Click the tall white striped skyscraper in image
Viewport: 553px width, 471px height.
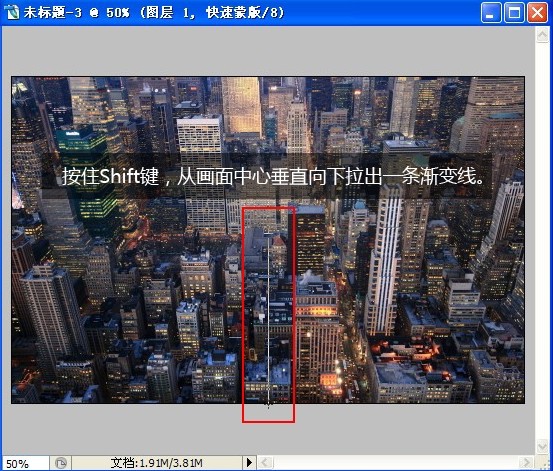click(385, 261)
